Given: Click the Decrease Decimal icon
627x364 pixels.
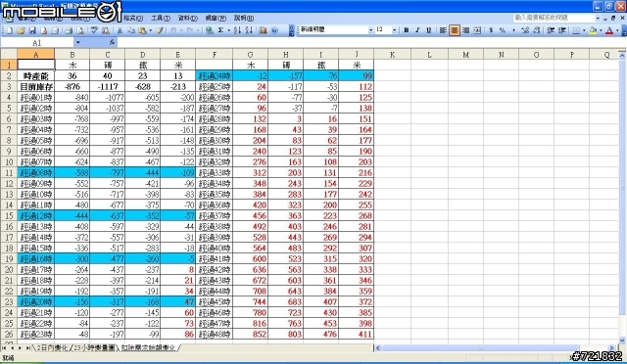Looking at the screenshot, I should click(x=536, y=30).
